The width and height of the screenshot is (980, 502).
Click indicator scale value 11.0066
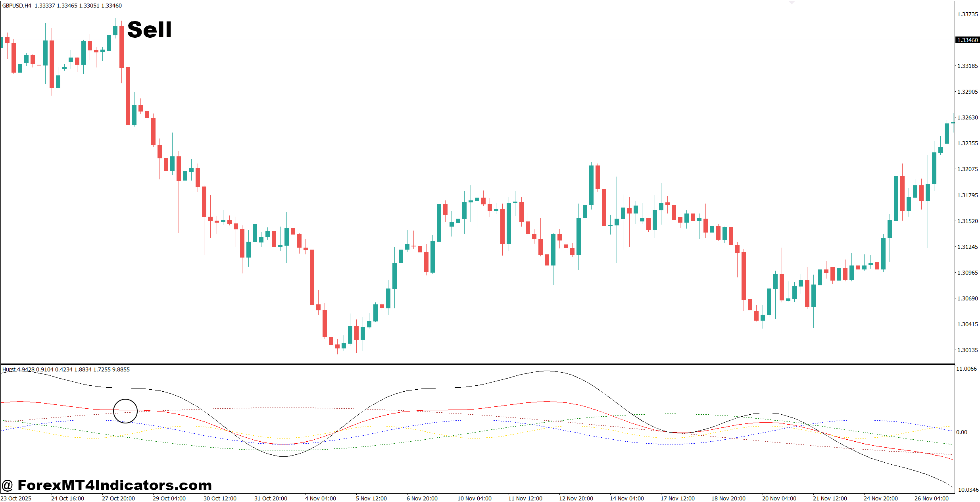coord(967,369)
